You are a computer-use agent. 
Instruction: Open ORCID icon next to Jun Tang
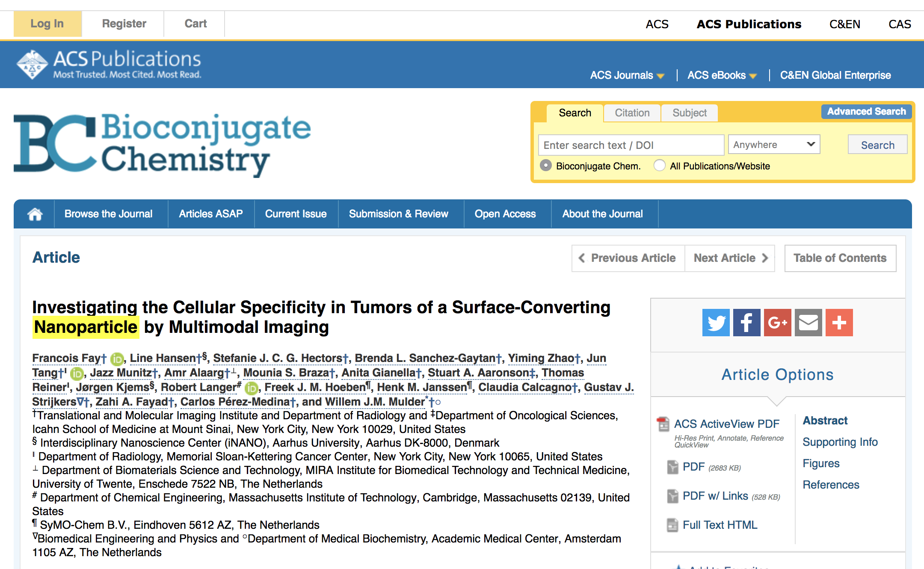(x=77, y=373)
